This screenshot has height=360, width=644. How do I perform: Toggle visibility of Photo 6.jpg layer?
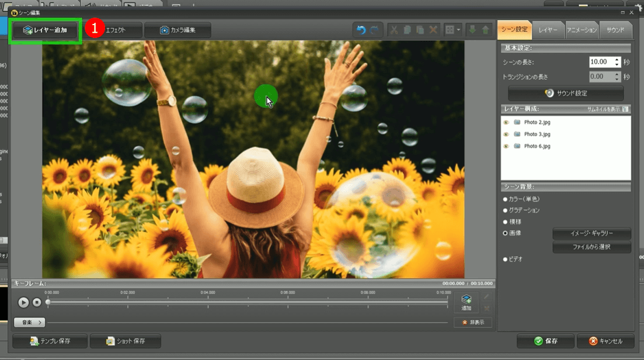(506, 146)
